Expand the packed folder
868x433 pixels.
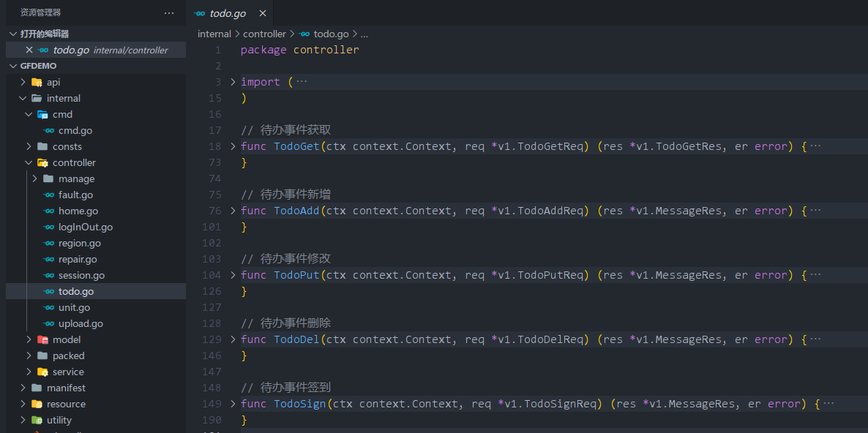pyautogui.click(x=29, y=355)
